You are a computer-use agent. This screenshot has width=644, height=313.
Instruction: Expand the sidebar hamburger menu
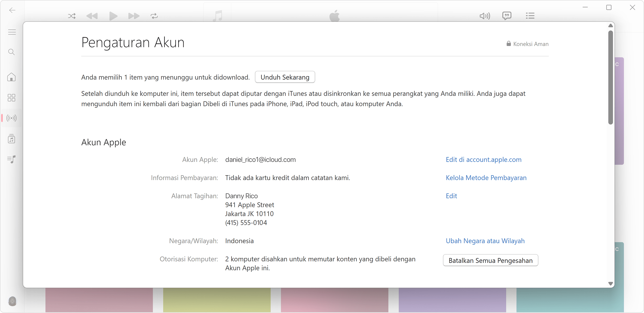(11, 32)
